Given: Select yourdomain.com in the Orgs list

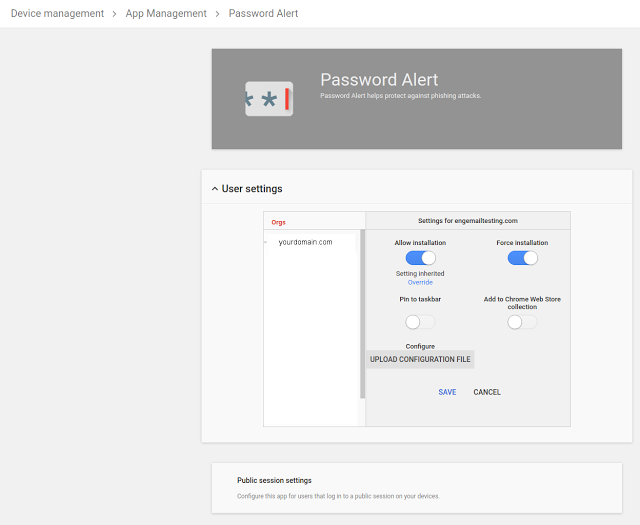Looking at the screenshot, I should coord(305,242).
